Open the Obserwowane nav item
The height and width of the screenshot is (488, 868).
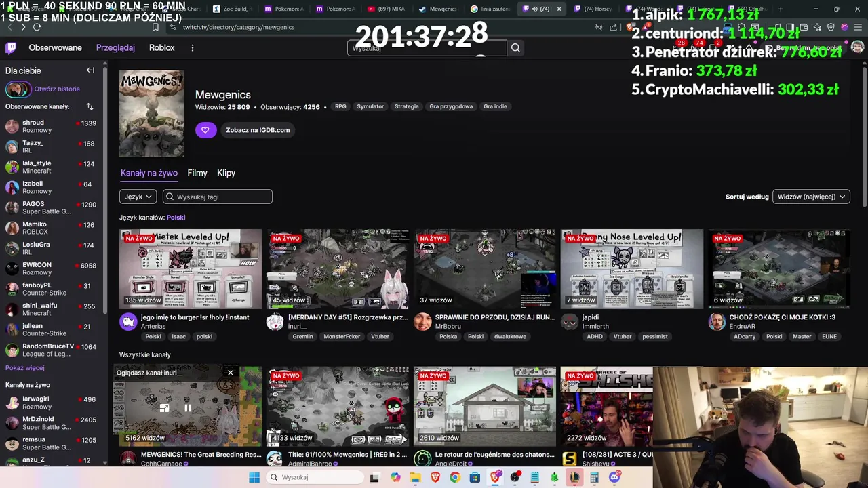(x=55, y=48)
